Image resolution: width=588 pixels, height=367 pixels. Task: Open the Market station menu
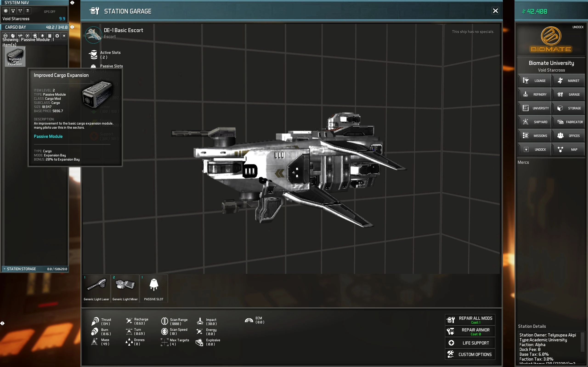click(x=568, y=81)
